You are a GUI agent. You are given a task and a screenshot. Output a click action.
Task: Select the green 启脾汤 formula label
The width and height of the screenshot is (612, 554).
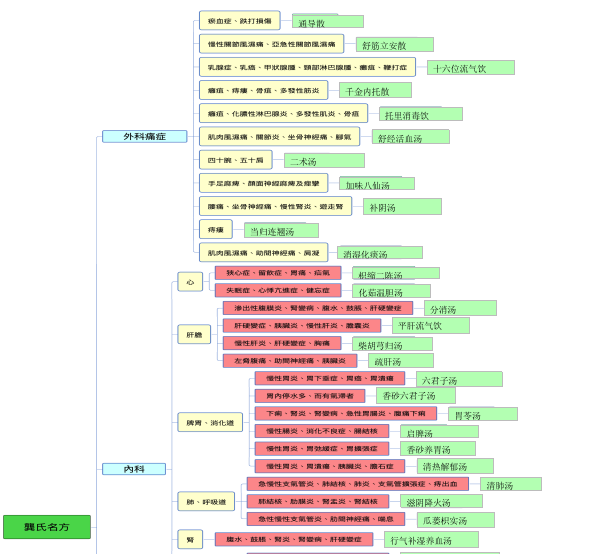(x=439, y=431)
